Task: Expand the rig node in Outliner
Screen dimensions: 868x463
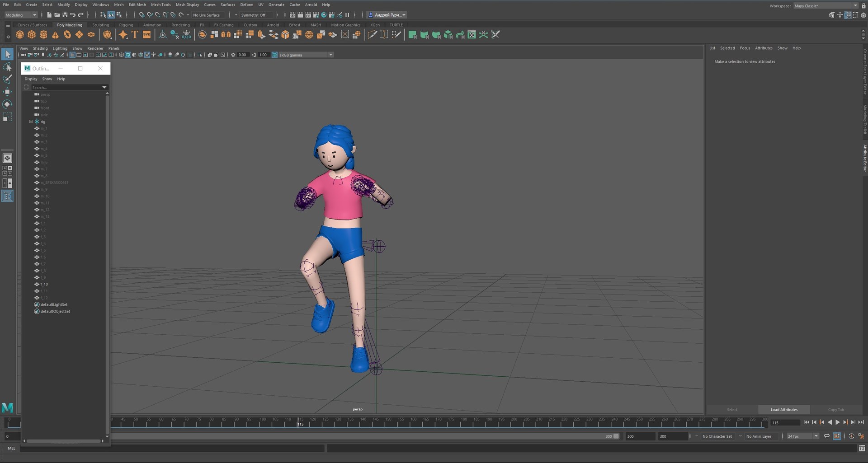Action: 31,122
